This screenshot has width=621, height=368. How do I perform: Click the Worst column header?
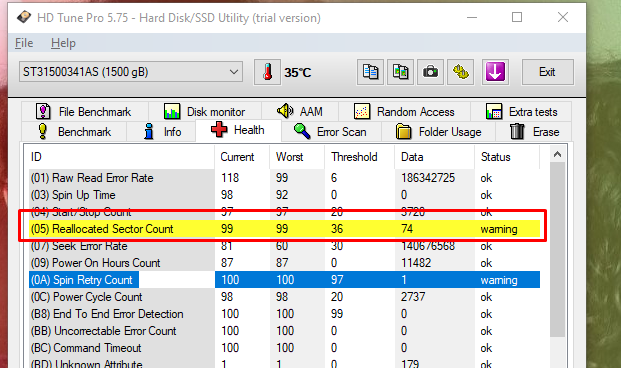(x=297, y=157)
